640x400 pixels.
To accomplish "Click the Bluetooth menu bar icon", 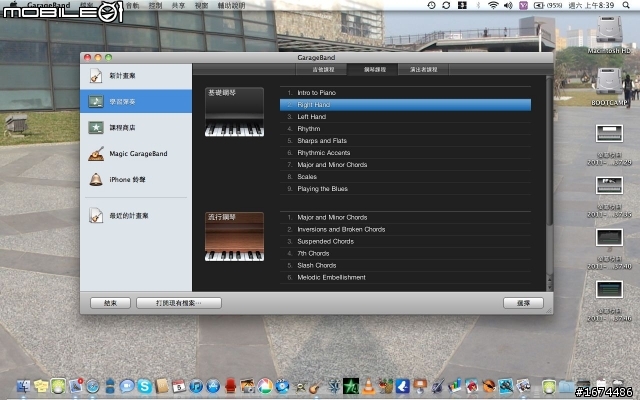I will [x=478, y=5].
